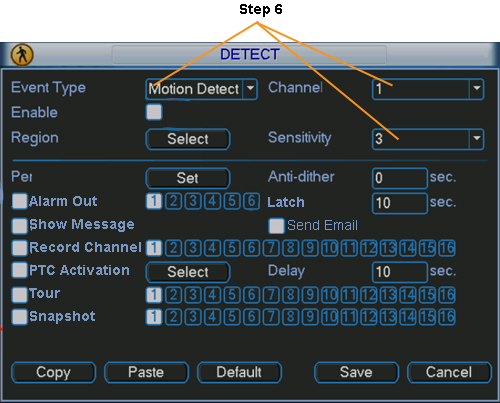This screenshot has height=403, width=500.
Task: Click the motion detect pedestrian icon
Action: [x=22, y=55]
